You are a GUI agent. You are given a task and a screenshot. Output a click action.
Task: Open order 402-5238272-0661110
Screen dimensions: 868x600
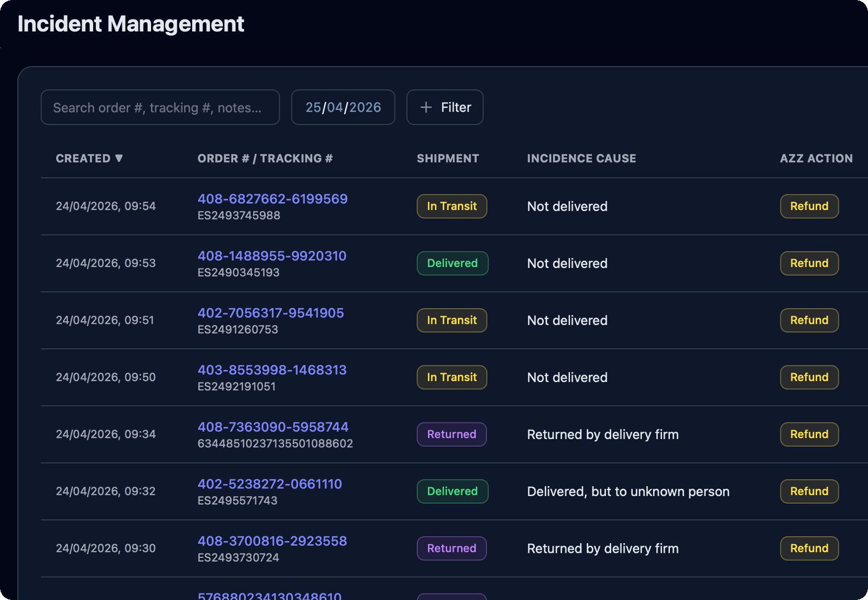pyautogui.click(x=270, y=484)
